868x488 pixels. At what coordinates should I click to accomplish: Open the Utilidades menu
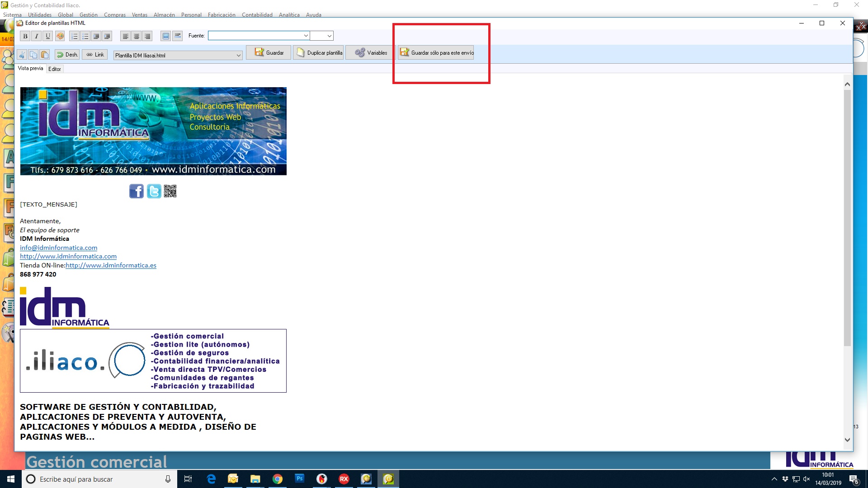coord(40,15)
